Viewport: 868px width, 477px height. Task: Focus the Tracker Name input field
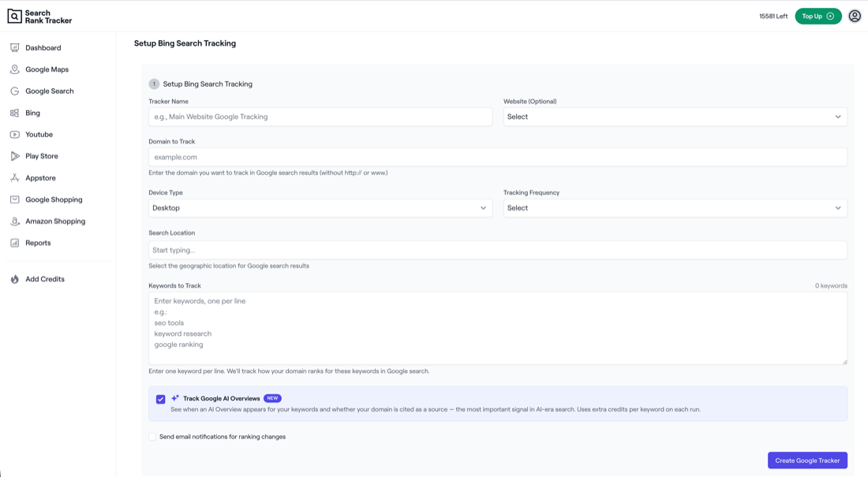click(320, 117)
